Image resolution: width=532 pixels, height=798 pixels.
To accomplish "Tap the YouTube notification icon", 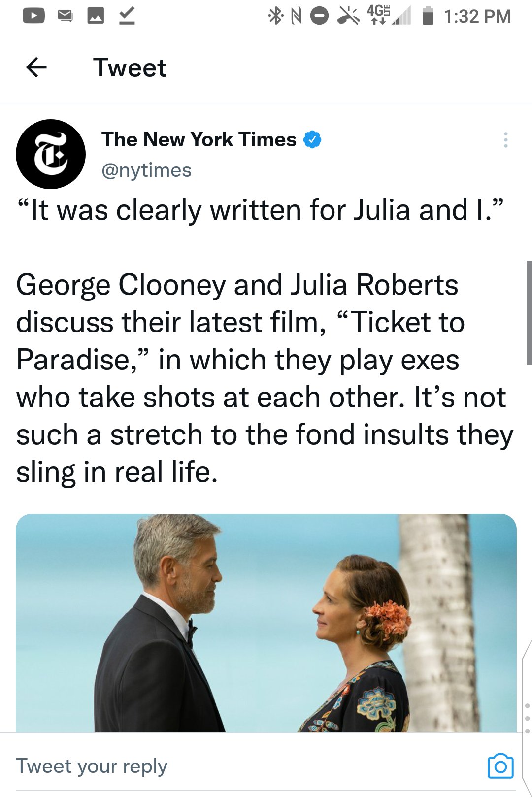I will (x=33, y=16).
